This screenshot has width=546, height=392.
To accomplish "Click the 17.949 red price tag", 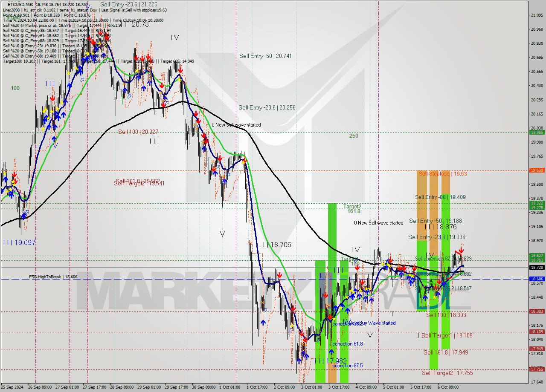I will coord(537,349).
